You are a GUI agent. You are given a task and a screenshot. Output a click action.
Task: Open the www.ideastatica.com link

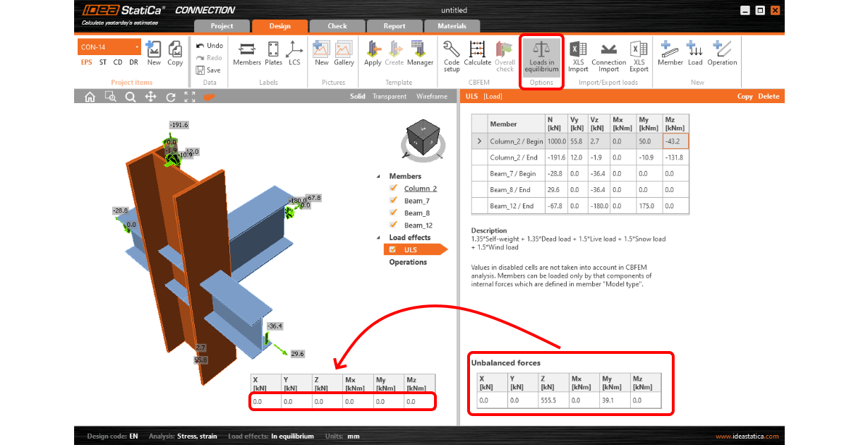pyautogui.click(x=747, y=436)
